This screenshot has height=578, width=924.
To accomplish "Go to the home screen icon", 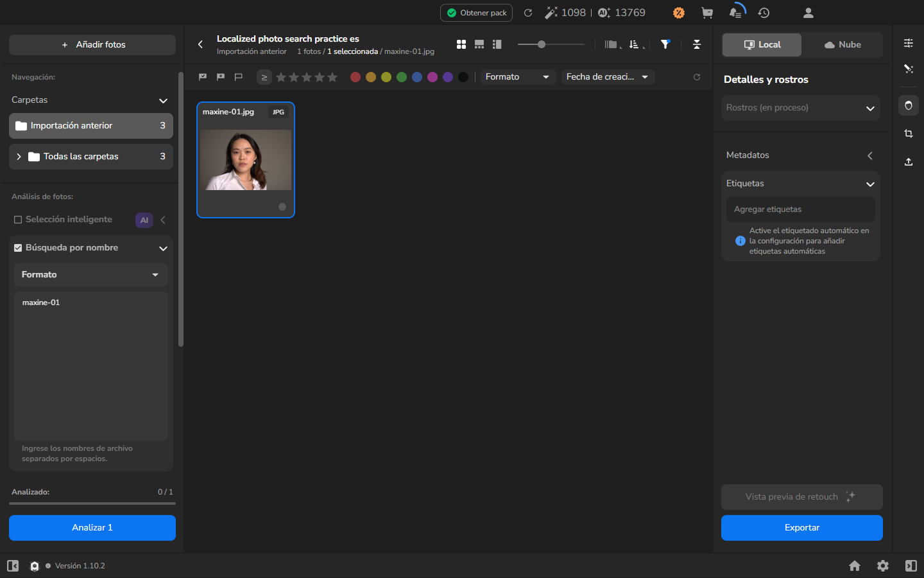I will pyautogui.click(x=855, y=566).
